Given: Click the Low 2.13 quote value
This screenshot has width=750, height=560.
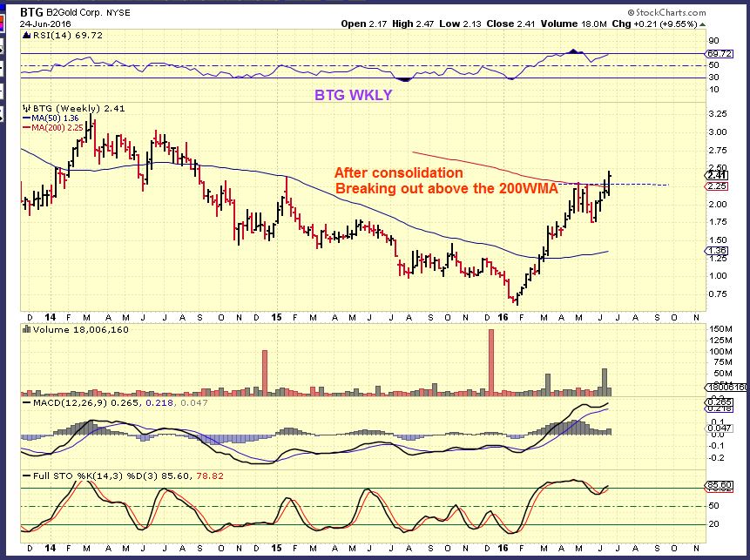Looking at the screenshot, I should pyautogui.click(x=460, y=24).
